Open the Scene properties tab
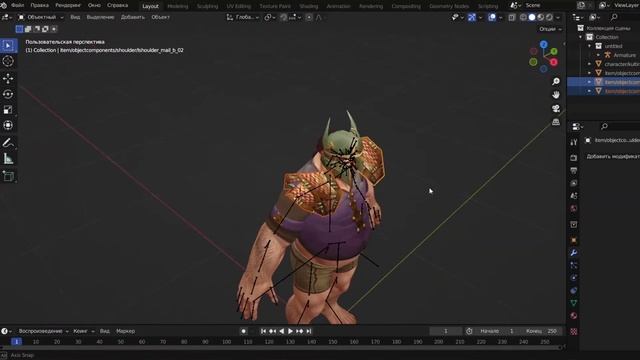 click(573, 196)
